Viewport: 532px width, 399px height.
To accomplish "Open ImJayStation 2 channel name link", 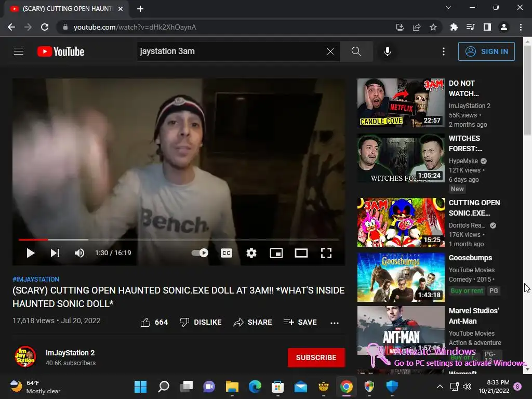I will click(x=70, y=353).
